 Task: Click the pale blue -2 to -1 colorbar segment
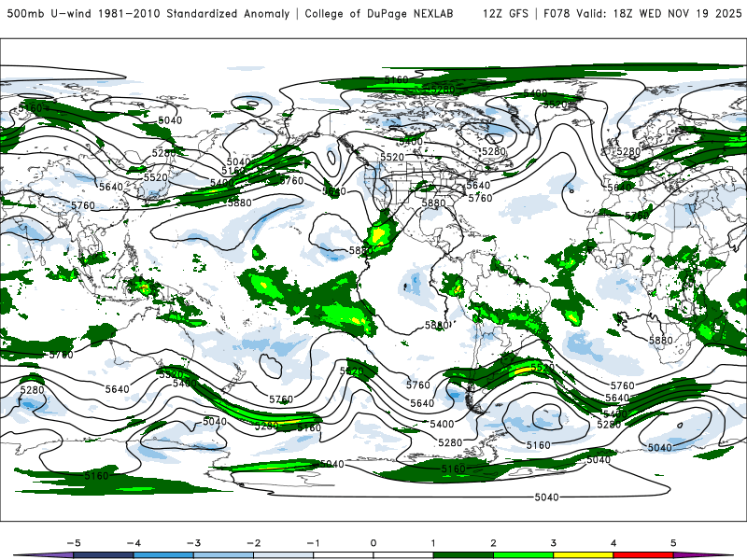click(284, 555)
